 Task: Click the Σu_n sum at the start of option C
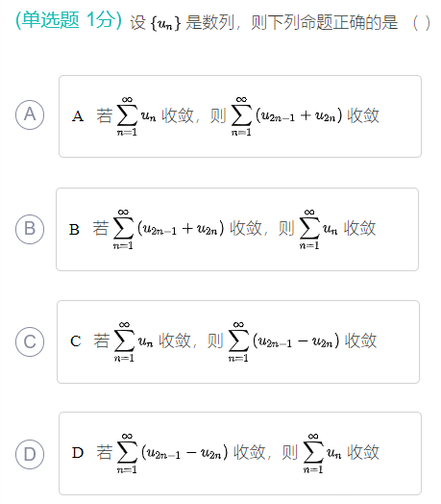click(x=134, y=341)
